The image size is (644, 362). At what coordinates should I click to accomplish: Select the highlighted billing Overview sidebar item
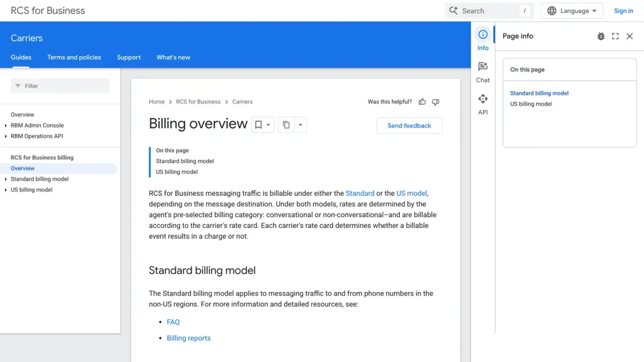58,168
